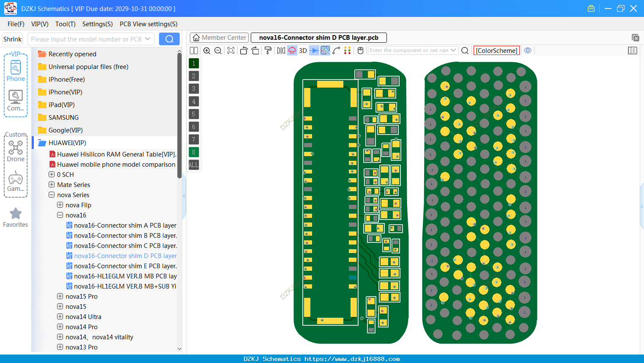Toggle the red resistance display icon
The width and height of the screenshot is (644, 363).
coord(292,50)
